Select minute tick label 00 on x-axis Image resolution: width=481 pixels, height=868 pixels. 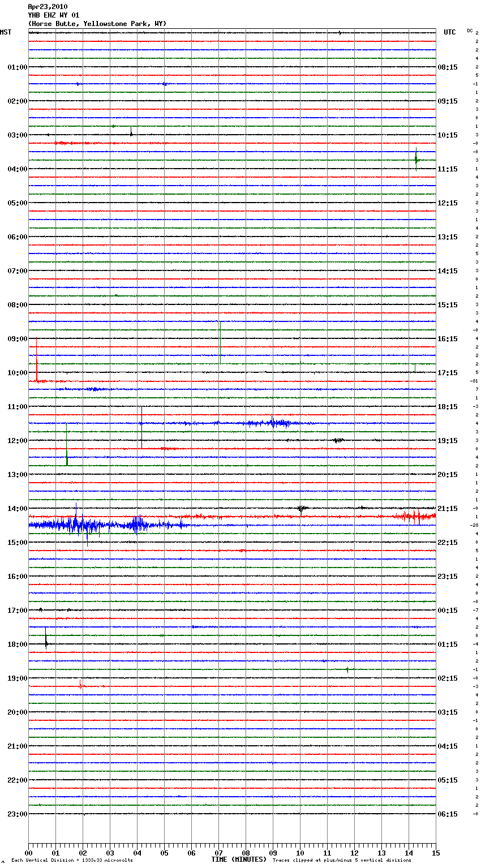(28, 853)
